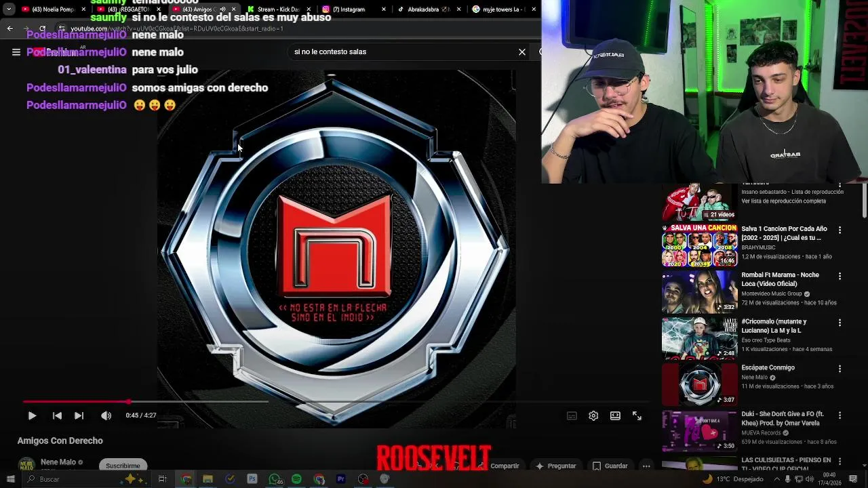Close the Noelia Pompa tab
Viewport: 868px width, 488px height.
point(84,9)
